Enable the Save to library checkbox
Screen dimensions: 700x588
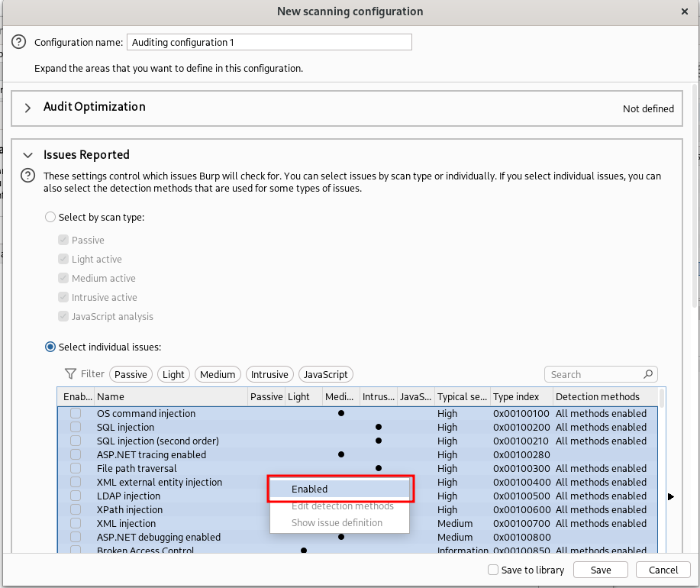(x=494, y=570)
